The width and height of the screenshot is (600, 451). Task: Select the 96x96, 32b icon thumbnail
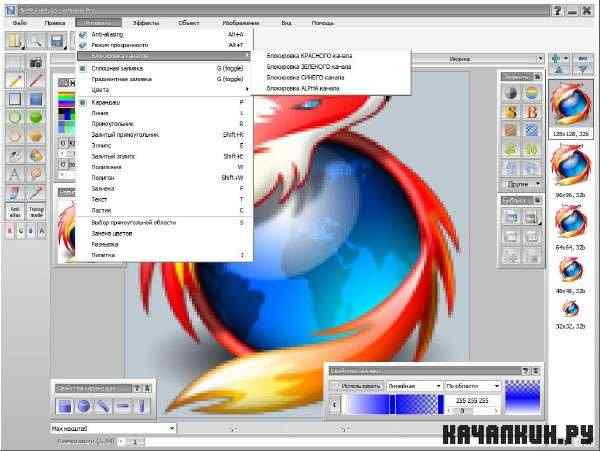pyautogui.click(x=571, y=171)
